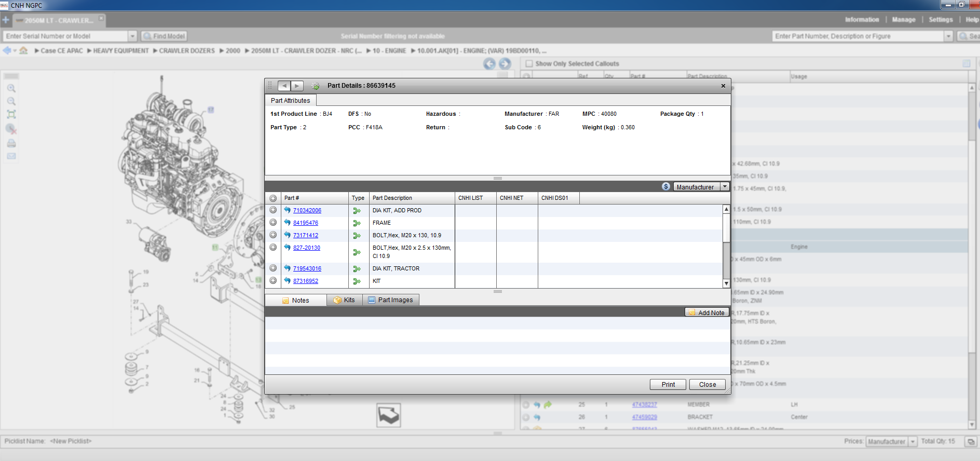
Task: Email the diagram using the envelope icon
Action: (x=11, y=156)
